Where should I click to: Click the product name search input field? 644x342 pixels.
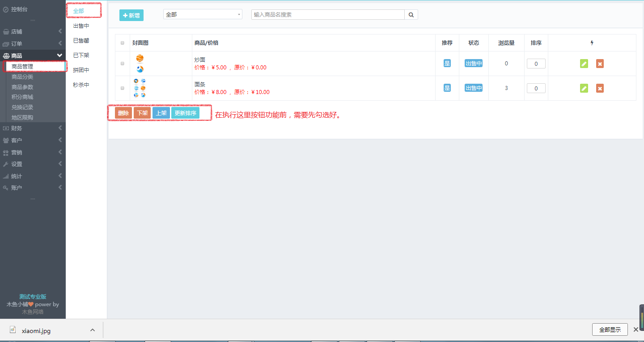[328, 15]
